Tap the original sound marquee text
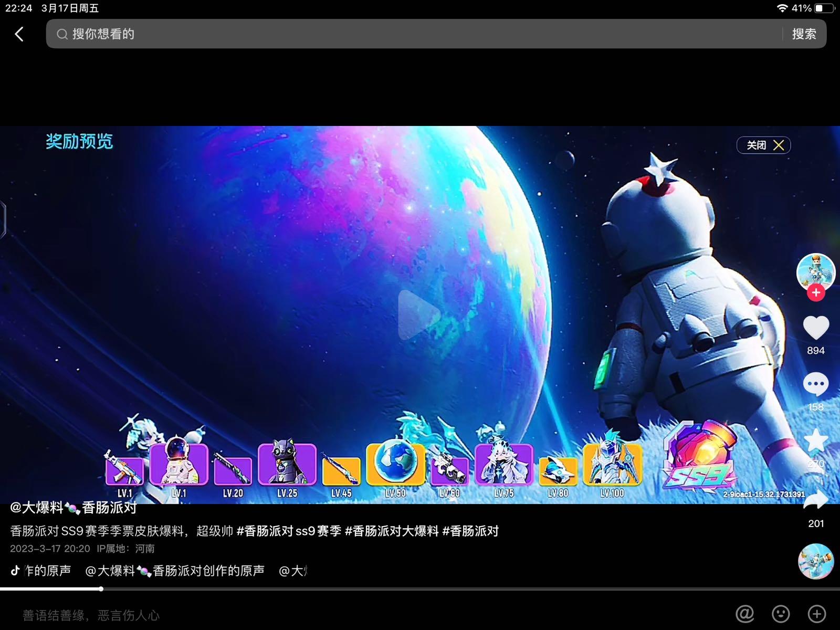Image resolution: width=840 pixels, height=630 pixels. tap(166, 571)
